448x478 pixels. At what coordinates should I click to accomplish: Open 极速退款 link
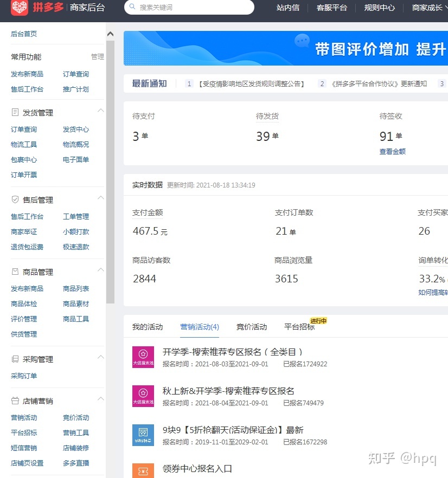coord(76,247)
